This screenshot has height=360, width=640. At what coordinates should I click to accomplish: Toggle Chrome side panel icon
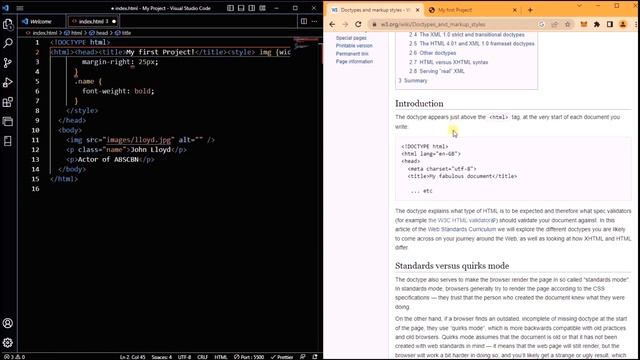pyautogui.click(x=610, y=24)
